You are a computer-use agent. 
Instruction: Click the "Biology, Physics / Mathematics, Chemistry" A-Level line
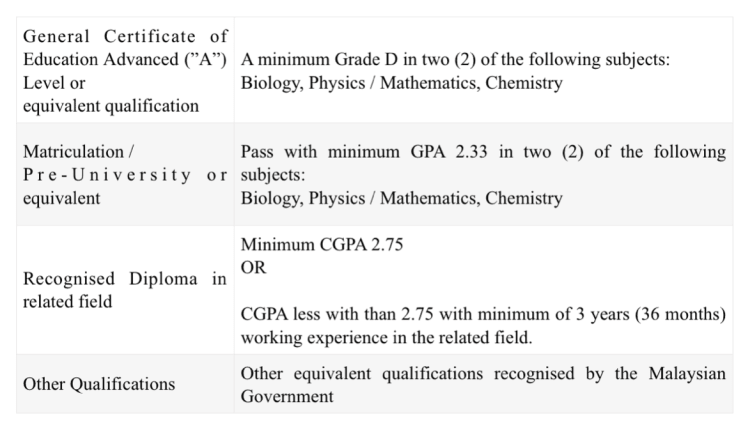click(401, 83)
